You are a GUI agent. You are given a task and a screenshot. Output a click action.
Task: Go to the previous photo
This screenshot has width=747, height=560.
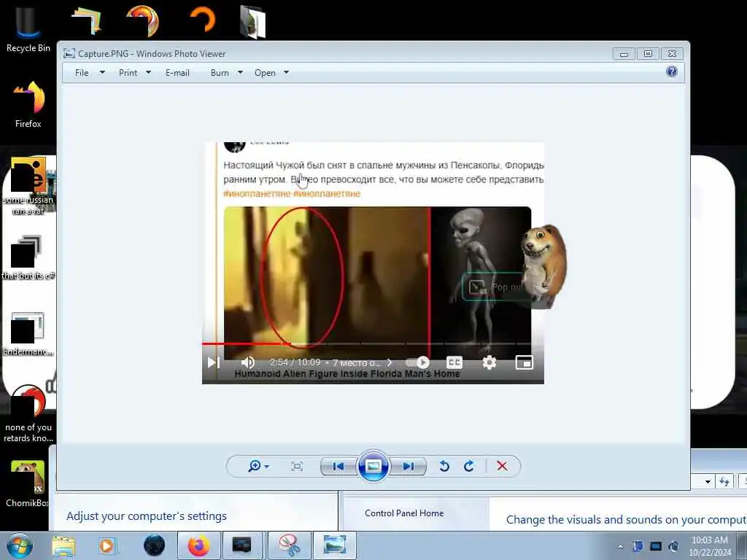(x=338, y=466)
